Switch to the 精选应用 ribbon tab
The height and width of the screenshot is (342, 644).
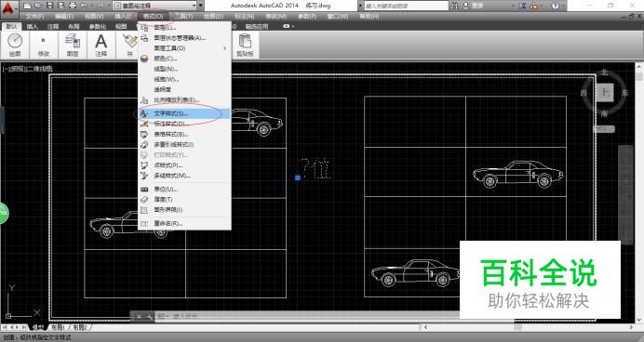[x=257, y=27]
